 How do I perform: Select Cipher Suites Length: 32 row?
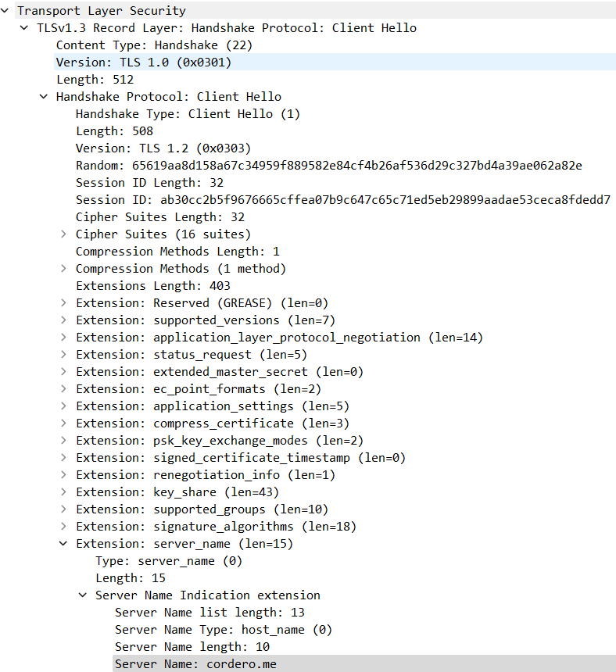160,217
